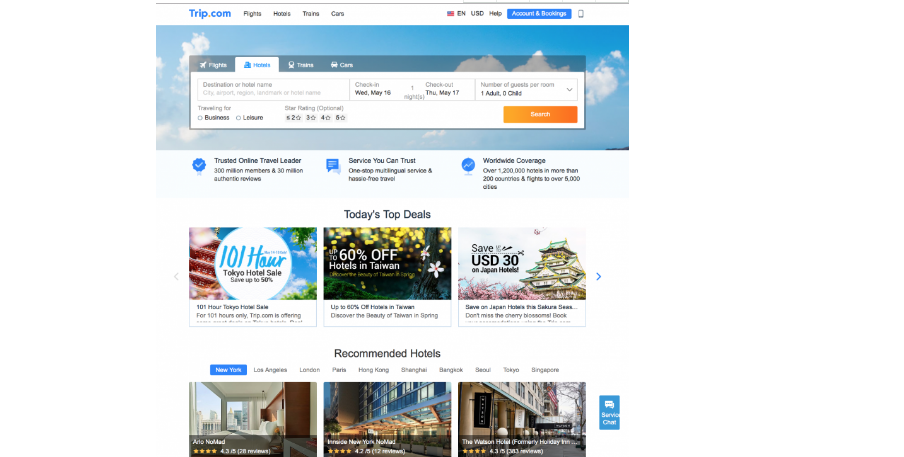Open the Innside New York NoMad hotel photo
This screenshot has height=457, width=904.
coord(387,419)
